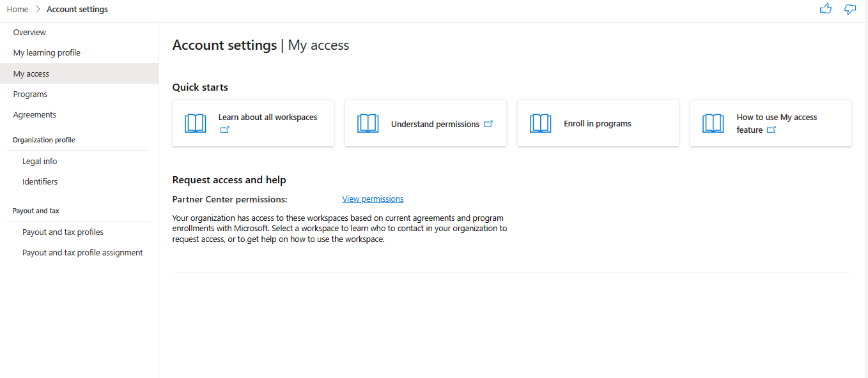Image resolution: width=868 pixels, height=378 pixels.
Task: Click book icon on How to use My access card
Action: [713, 123]
